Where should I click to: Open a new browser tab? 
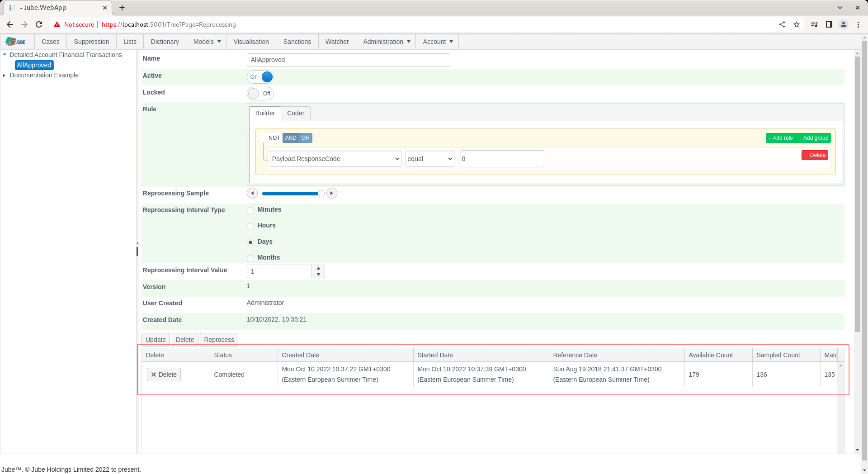click(122, 8)
